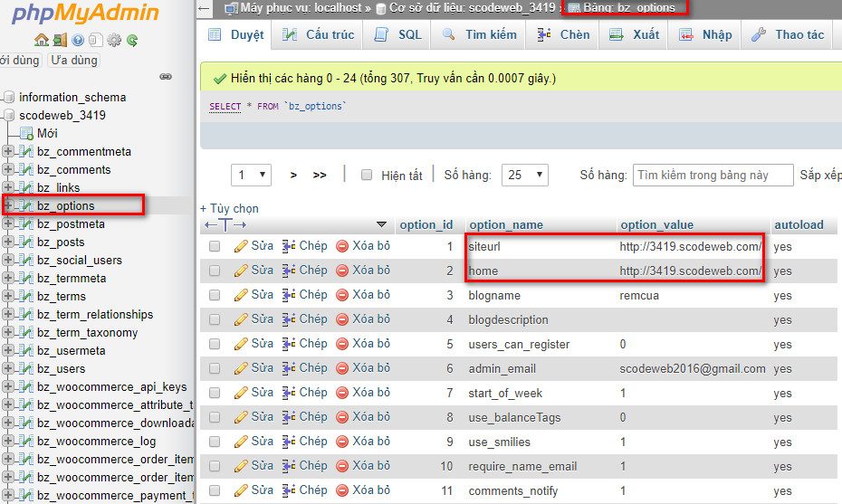Open navigation settings gear icon
This screenshot has width=842, height=504.
pyautogui.click(x=114, y=40)
